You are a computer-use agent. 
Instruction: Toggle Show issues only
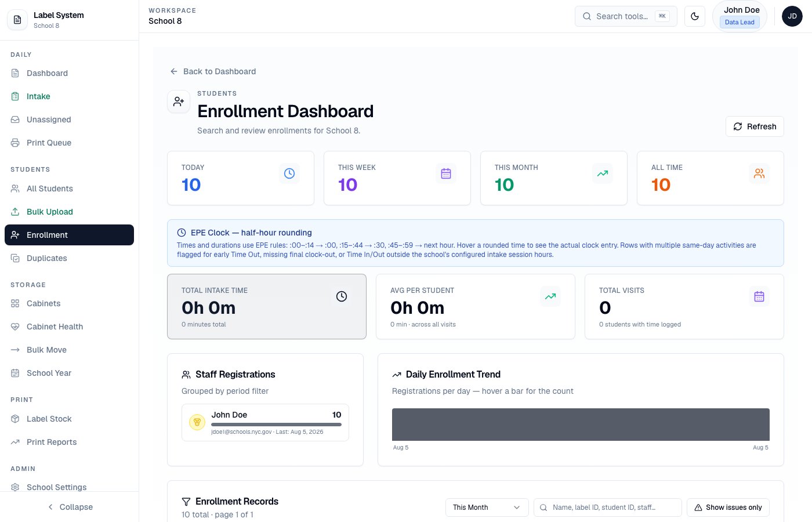tap(728, 507)
